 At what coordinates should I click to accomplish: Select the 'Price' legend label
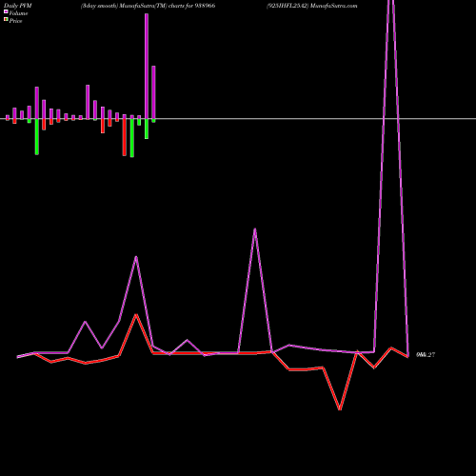15,21
